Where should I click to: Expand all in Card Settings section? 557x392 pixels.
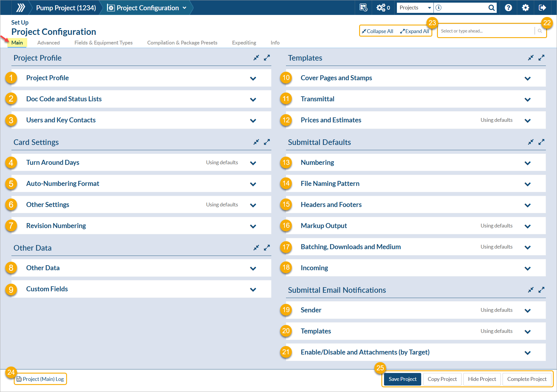pos(267,142)
